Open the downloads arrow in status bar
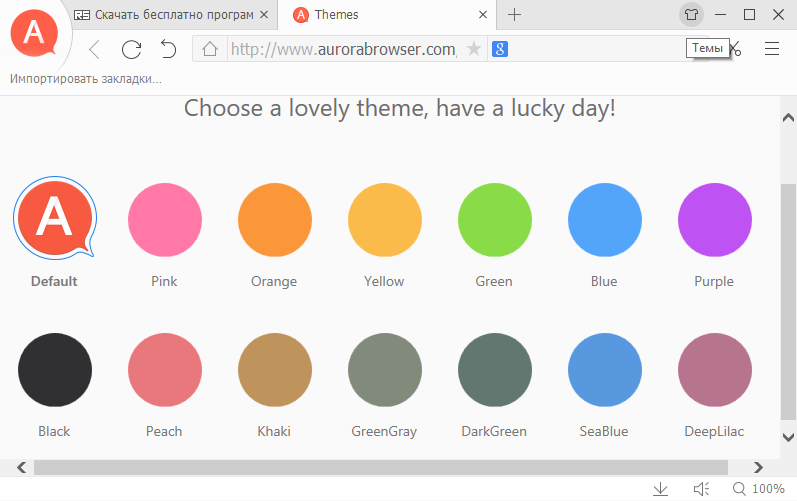797x501 pixels. [x=660, y=489]
